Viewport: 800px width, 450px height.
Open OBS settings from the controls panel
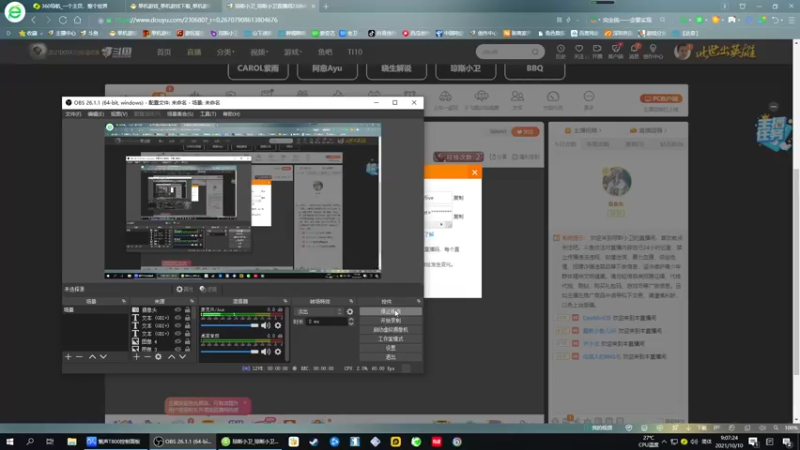(390, 348)
